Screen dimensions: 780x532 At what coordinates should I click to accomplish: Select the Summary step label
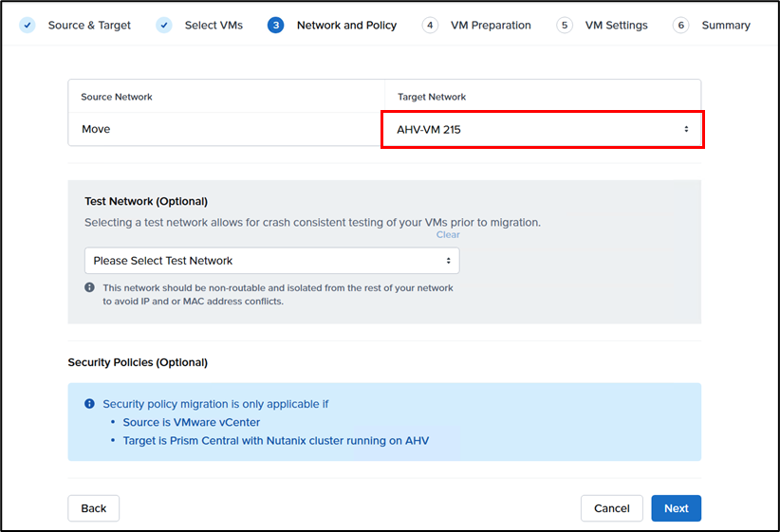click(x=726, y=25)
